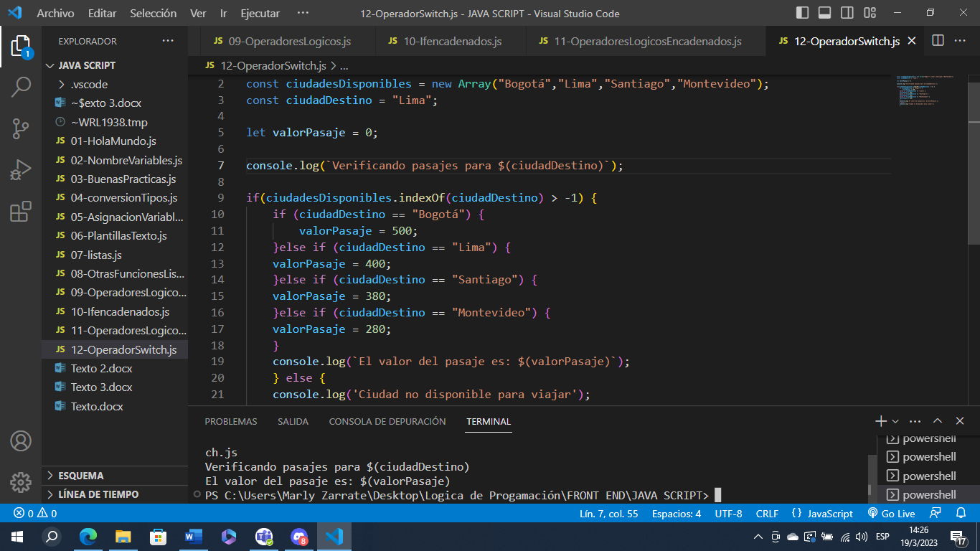Collapse the JAVA SCRIPT folder section
Image resolution: width=980 pixels, height=551 pixels.
tap(115, 65)
